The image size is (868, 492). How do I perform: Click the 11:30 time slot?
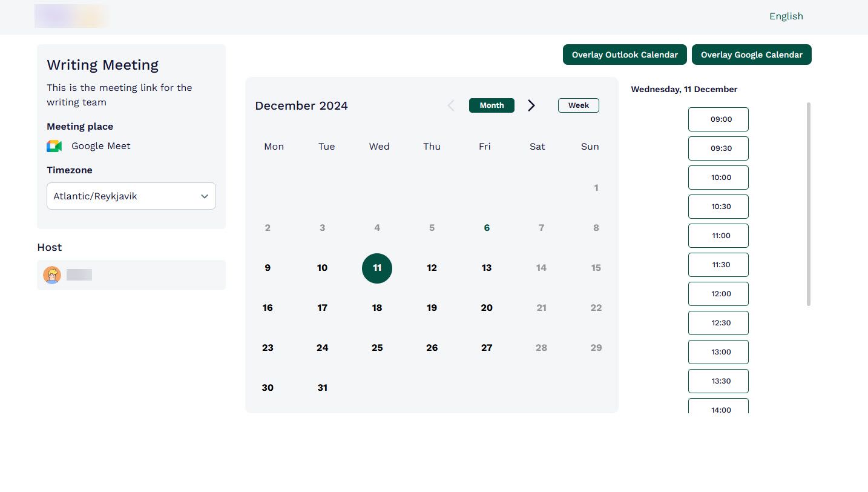coord(718,264)
